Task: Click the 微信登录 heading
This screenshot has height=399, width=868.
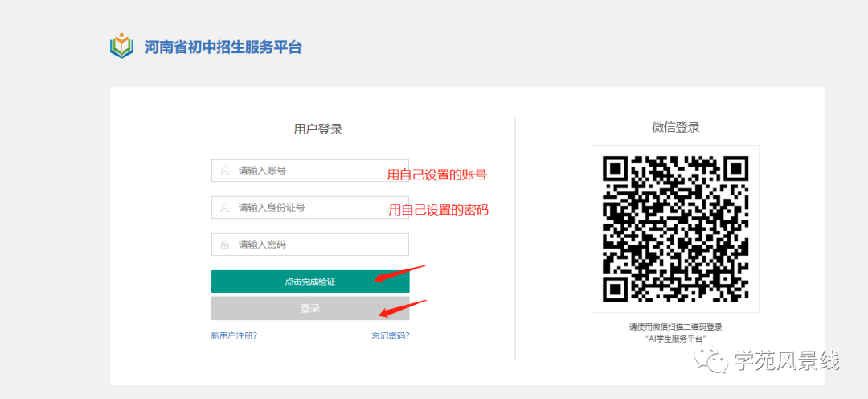Action: pyautogui.click(x=675, y=127)
